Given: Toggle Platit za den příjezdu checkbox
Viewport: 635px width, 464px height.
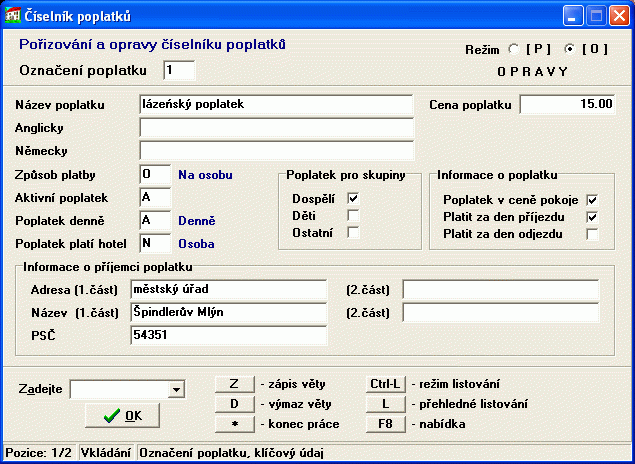Looking at the screenshot, I should pyautogui.click(x=592, y=216).
